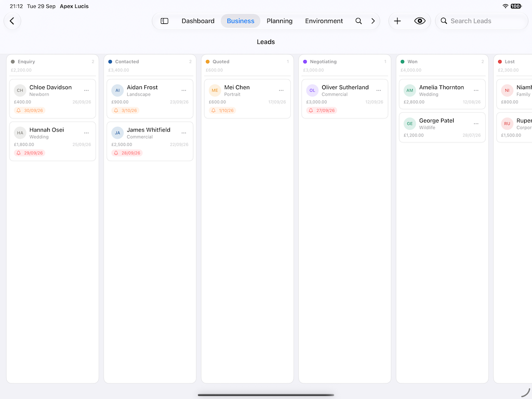Click the Won column header
The width and height of the screenshot is (532, 399).
click(442, 65)
